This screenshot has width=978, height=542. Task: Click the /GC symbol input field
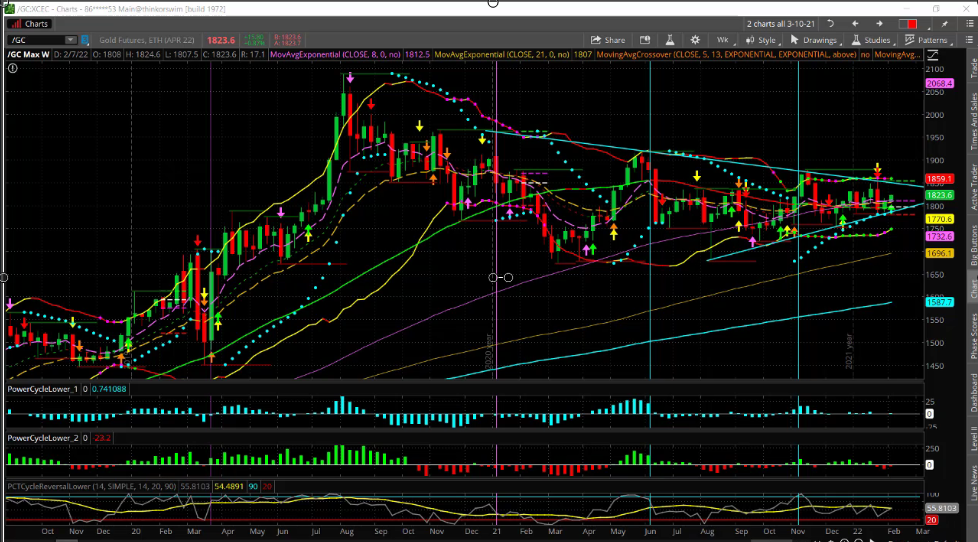tap(36, 40)
